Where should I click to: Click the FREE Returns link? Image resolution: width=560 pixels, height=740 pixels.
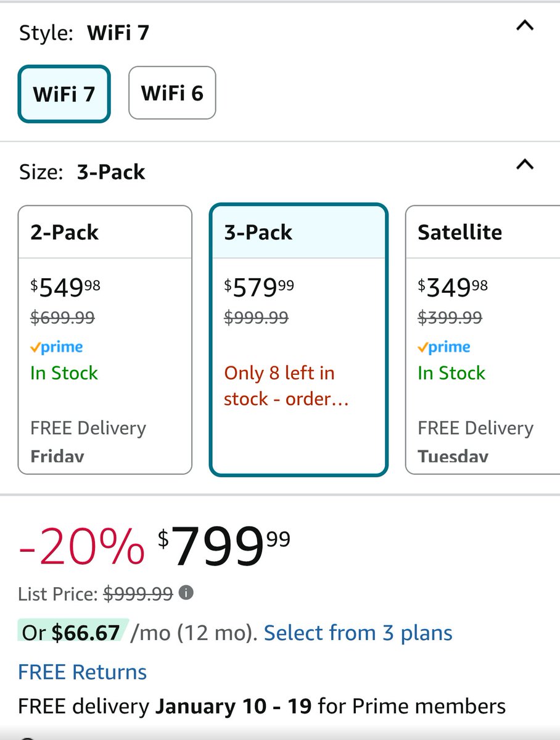click(83, 672)
